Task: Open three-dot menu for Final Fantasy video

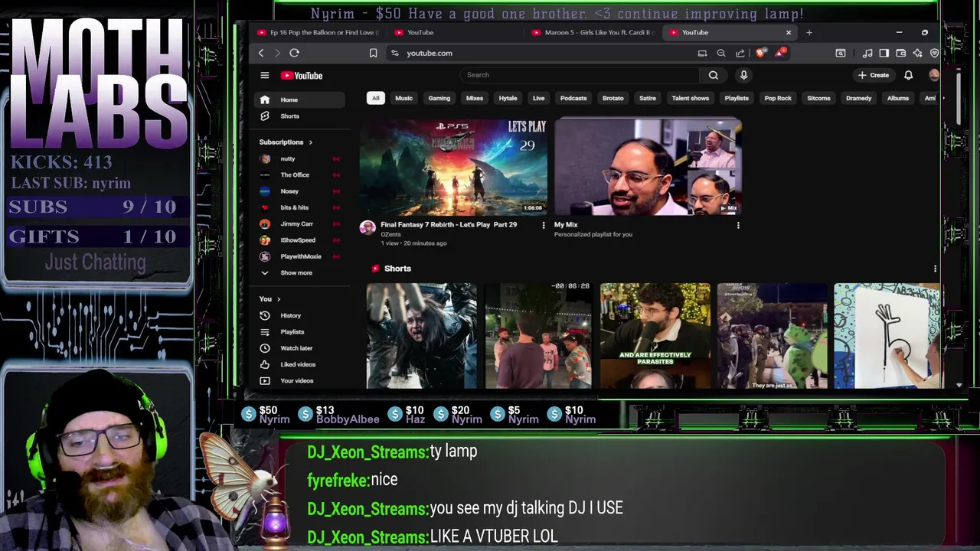Action: (544, 225)
